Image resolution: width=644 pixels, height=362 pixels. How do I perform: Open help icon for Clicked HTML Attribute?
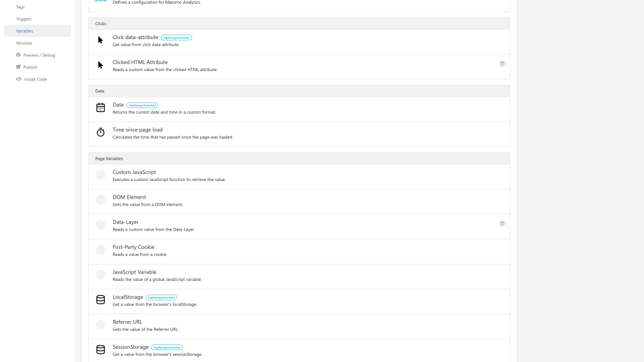[x=502, y=63]
